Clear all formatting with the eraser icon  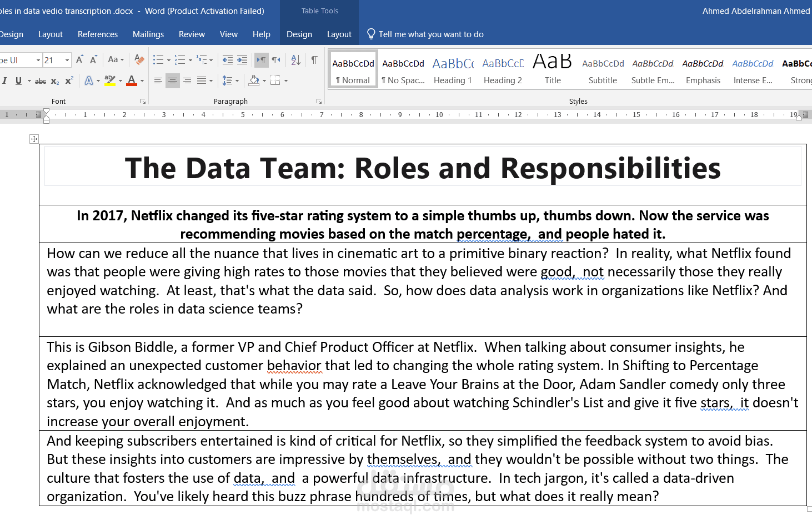click(x=139, y=60)
